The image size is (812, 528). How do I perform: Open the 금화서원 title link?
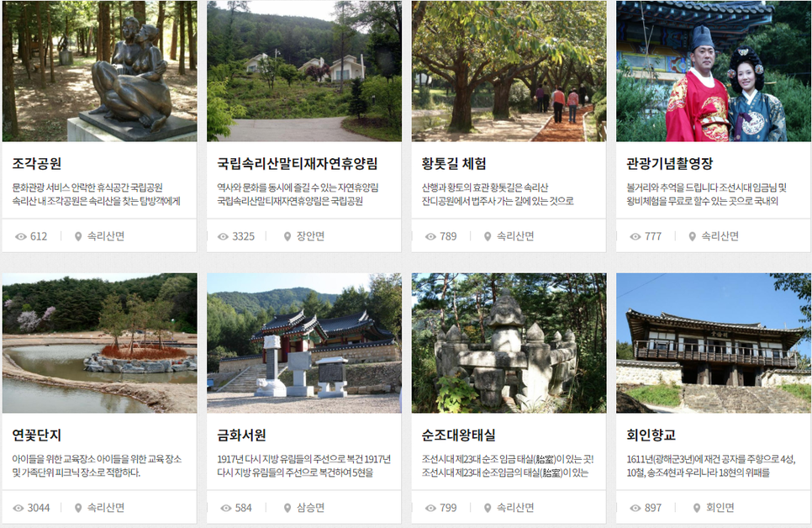241,435
